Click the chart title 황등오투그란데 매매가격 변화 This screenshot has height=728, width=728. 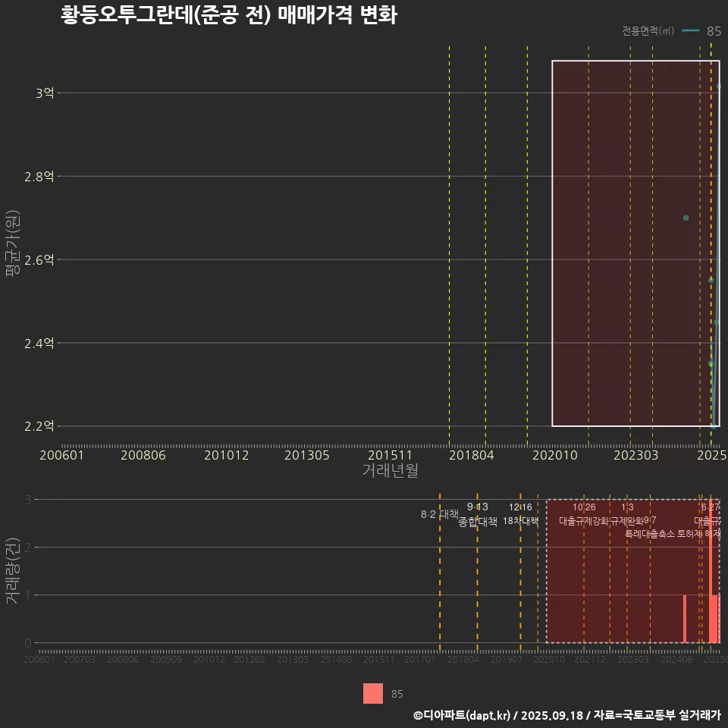(x=229, y=15)
